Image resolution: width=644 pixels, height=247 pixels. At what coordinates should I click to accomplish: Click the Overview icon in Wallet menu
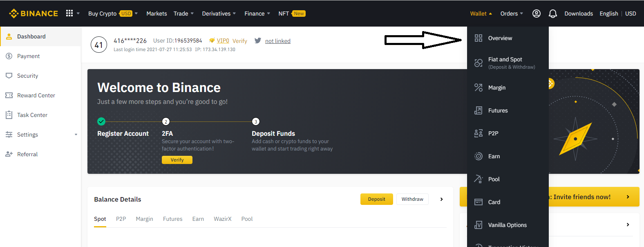(479, 38)
